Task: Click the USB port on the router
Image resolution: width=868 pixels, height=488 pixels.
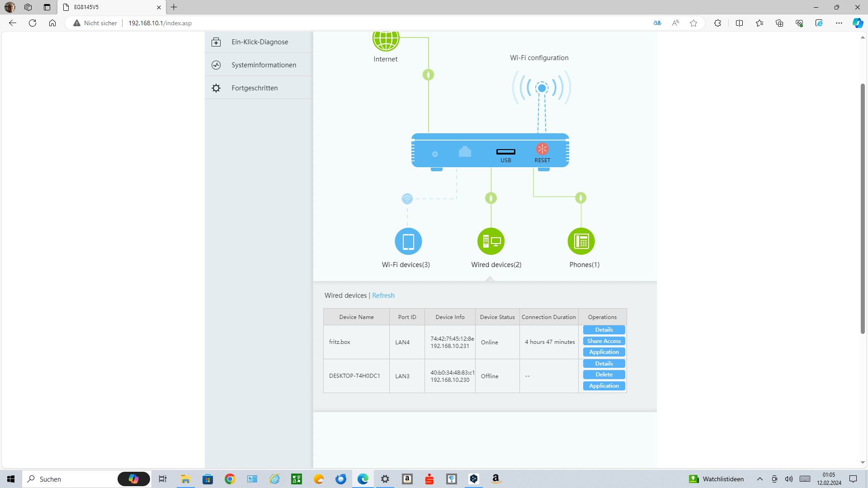Action: (505, 152)
